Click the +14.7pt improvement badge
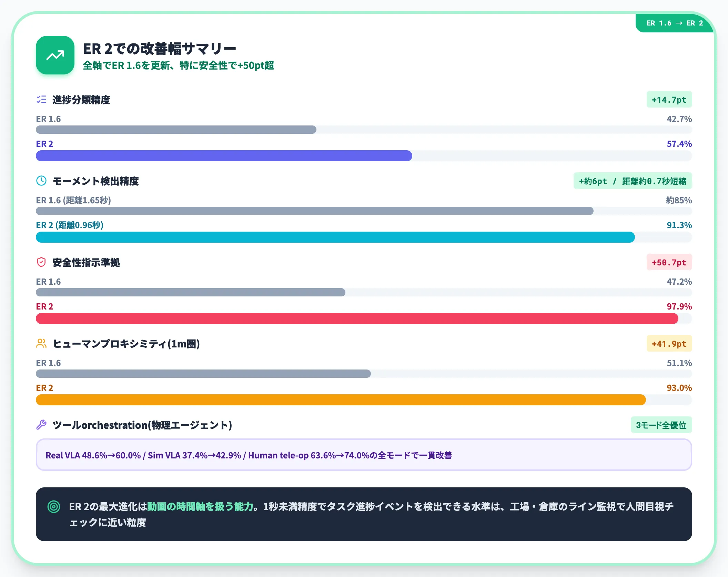 pyautogui.click(x=669, y=100)
